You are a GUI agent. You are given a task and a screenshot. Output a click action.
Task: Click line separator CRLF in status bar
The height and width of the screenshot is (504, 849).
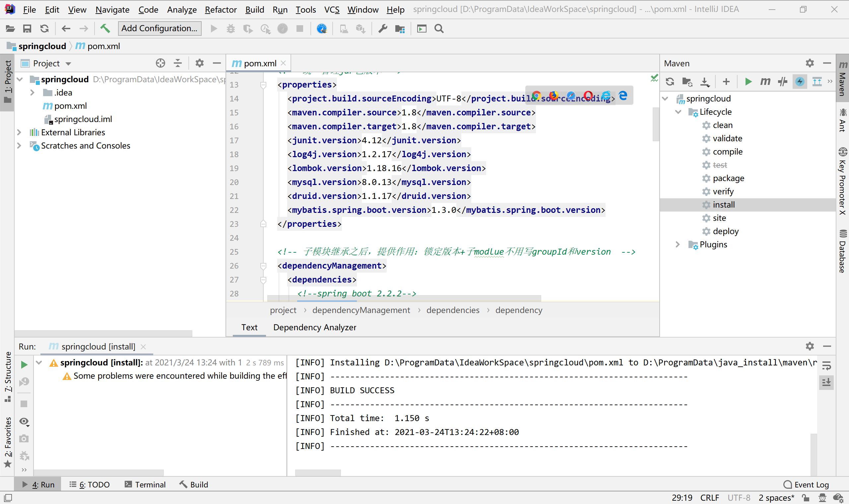[x=709, y=498]
